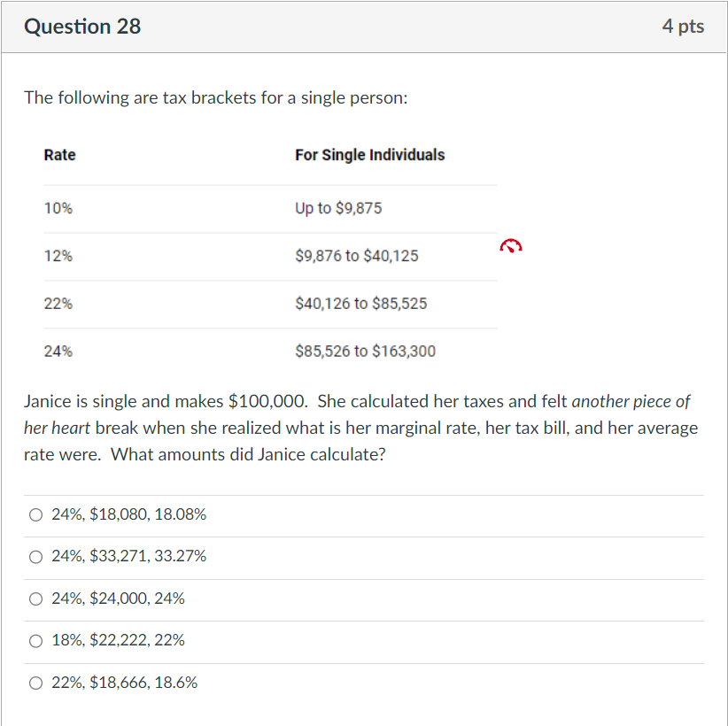Image resolution: width=728 pixels, height=726 pixels.
Task: Click the 12% rate cell
Action: coord(58,256)
